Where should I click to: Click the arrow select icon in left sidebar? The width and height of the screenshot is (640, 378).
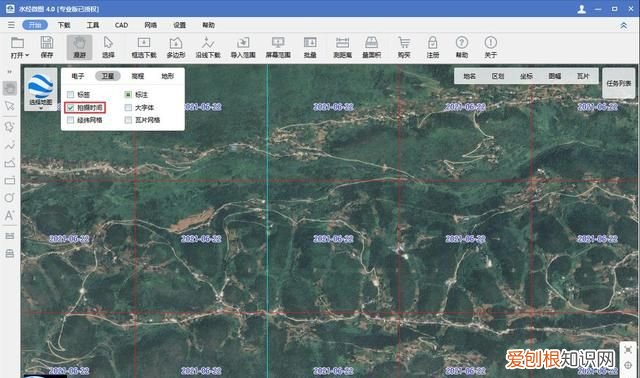(10, 106)
